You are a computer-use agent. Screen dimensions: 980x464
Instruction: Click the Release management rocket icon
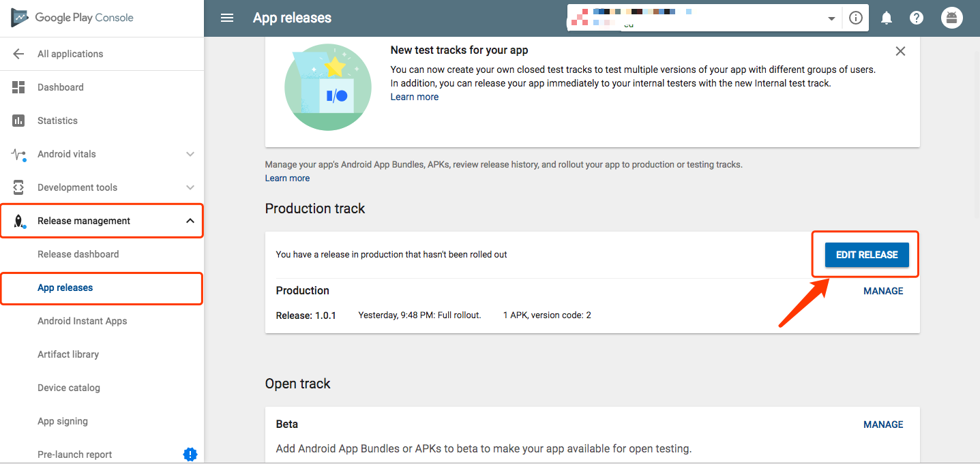pyautogui.click(x=18, y=221)
